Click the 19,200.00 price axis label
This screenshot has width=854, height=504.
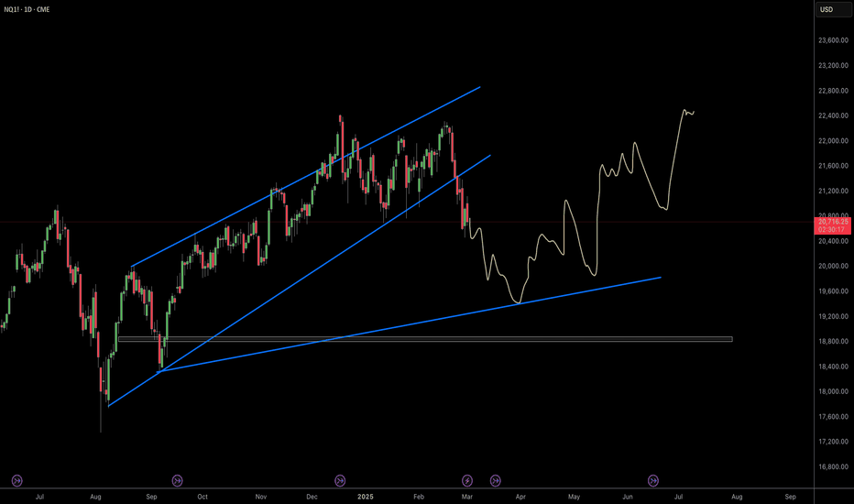(833, 316)
